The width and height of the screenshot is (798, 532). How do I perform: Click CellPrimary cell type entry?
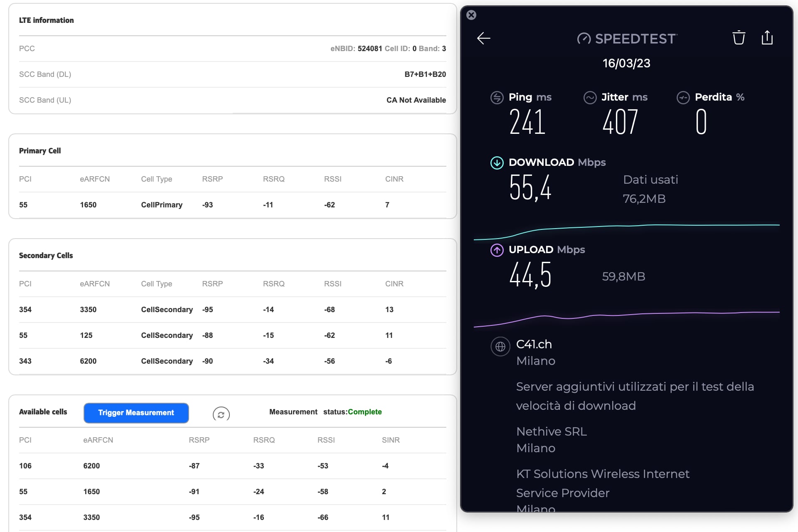162,205
